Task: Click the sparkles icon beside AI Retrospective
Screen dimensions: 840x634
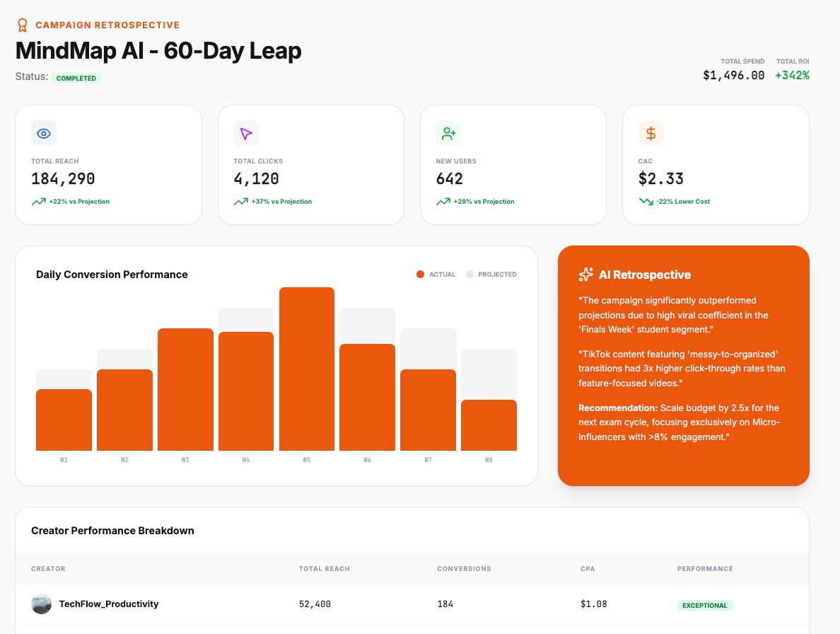Action: [x=585, y=275]
